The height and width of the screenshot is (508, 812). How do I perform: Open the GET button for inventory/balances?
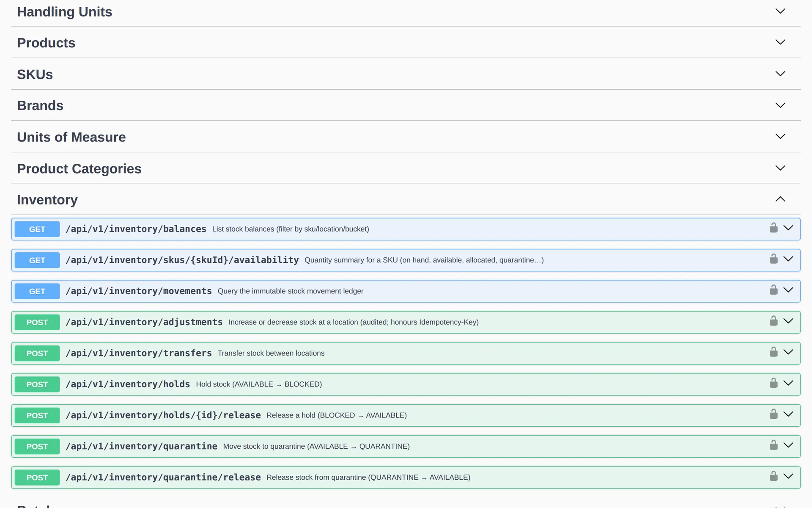(37, 229)
